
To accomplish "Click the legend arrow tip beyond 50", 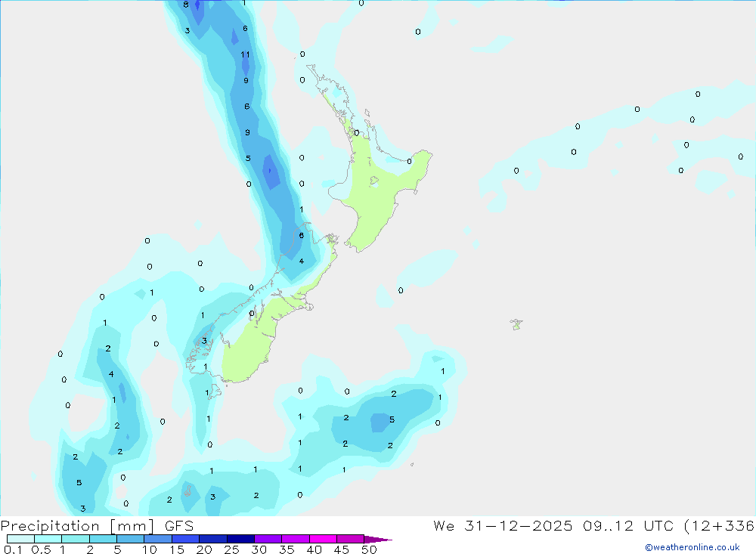I will coord(379,539).
